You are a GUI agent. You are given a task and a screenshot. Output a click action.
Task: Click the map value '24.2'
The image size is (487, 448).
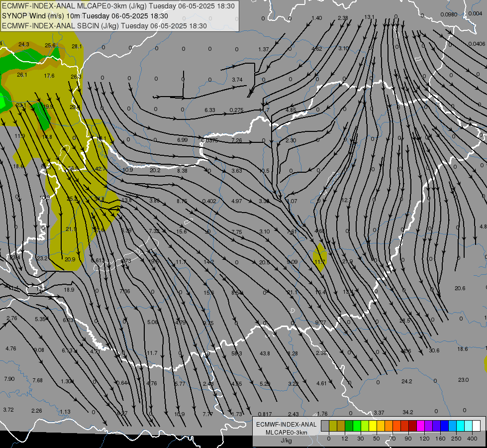tap(407, 381)
